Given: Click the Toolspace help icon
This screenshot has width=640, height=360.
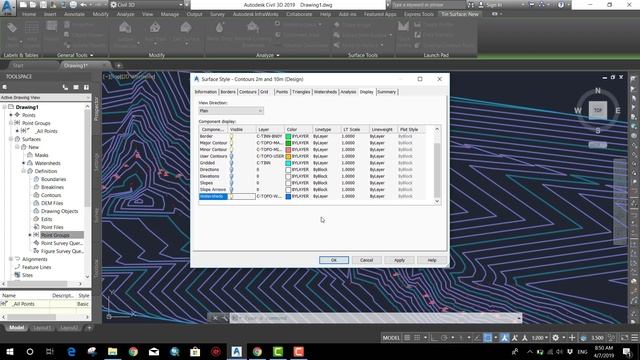Looking at the screenshot, I should point(87,87).
